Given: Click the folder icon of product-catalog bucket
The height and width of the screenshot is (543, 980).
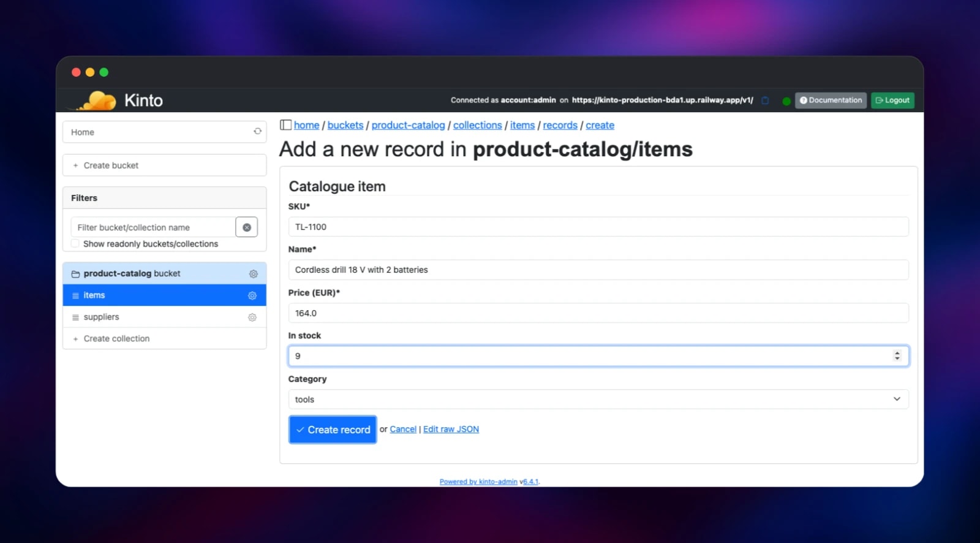Looking at the screenshot, I should point(75,274).
